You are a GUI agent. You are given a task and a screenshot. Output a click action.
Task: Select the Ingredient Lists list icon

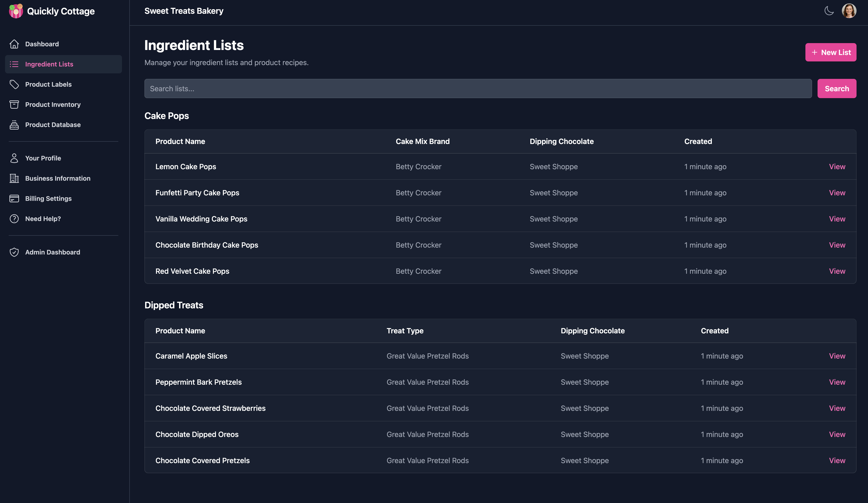[x=14, y=64]
